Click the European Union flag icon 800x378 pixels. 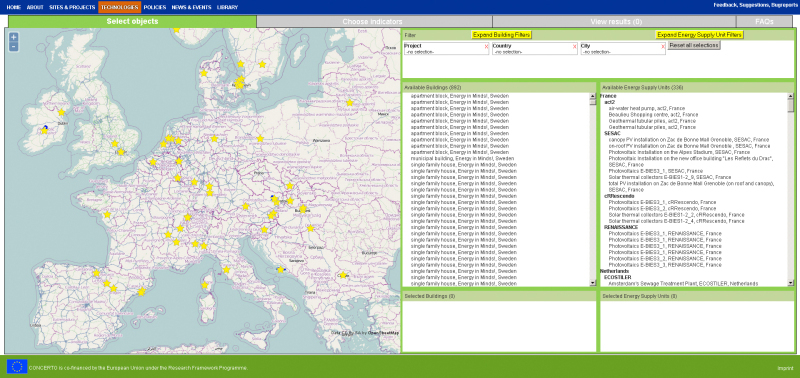click(x=17, y=366)
